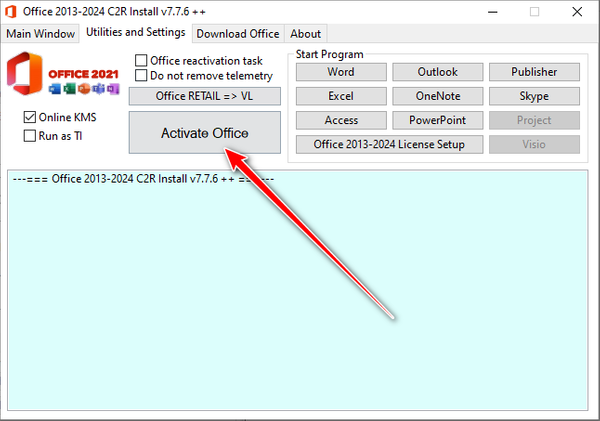Select the Utilities and Settings tab
600x421 pixels.
coord(135,33)
